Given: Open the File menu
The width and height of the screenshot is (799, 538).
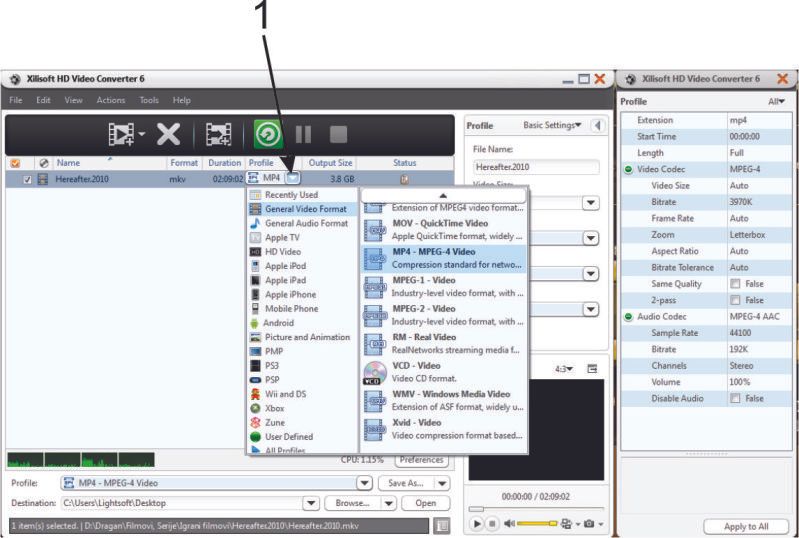Looking at the screenshot, I should (16, 100).
